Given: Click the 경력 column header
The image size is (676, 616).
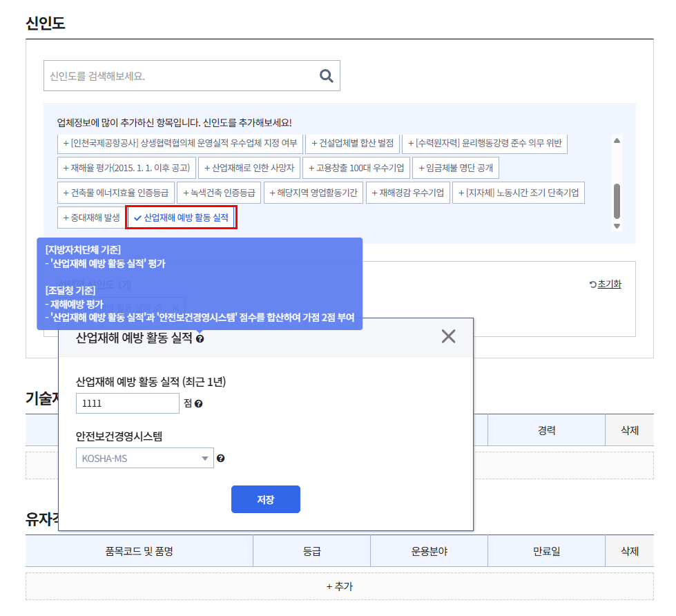Looking at the screenshot, I should (x=546, y=430).
